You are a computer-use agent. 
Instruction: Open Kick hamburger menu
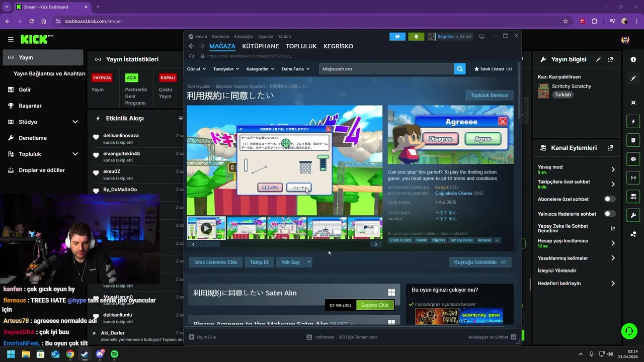[x=11, y=39]
